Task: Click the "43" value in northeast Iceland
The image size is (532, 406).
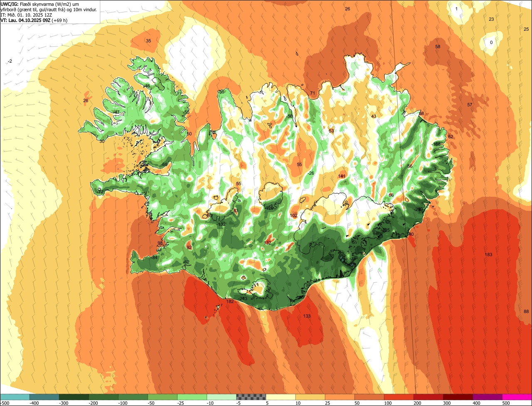Action: tap(374, 116)
